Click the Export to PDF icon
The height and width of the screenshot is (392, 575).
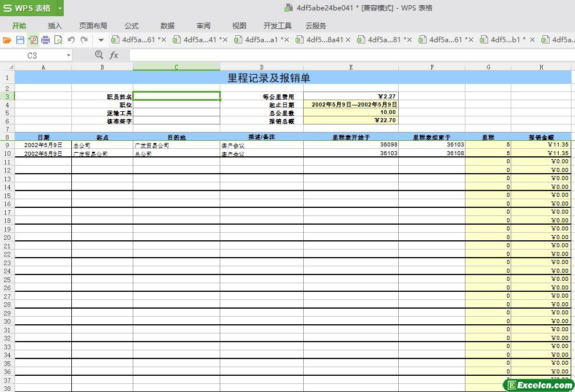[33, 40]
